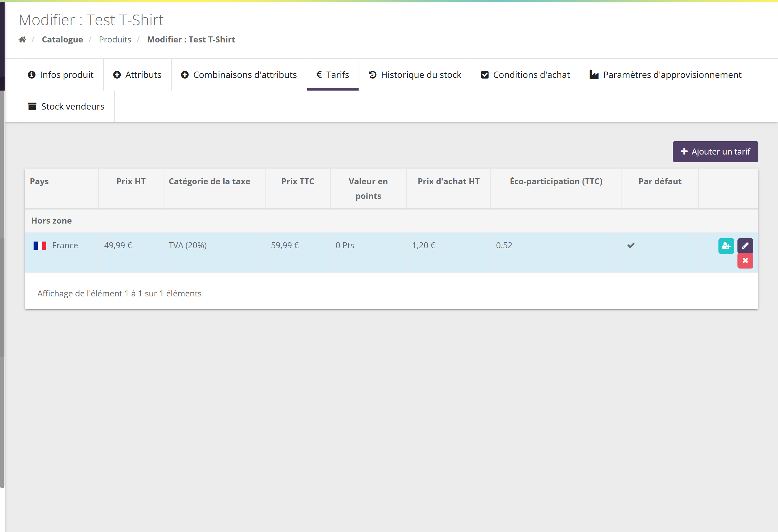
Task: Click Éco-participation (TTC) header
Action: pos(556,188)
